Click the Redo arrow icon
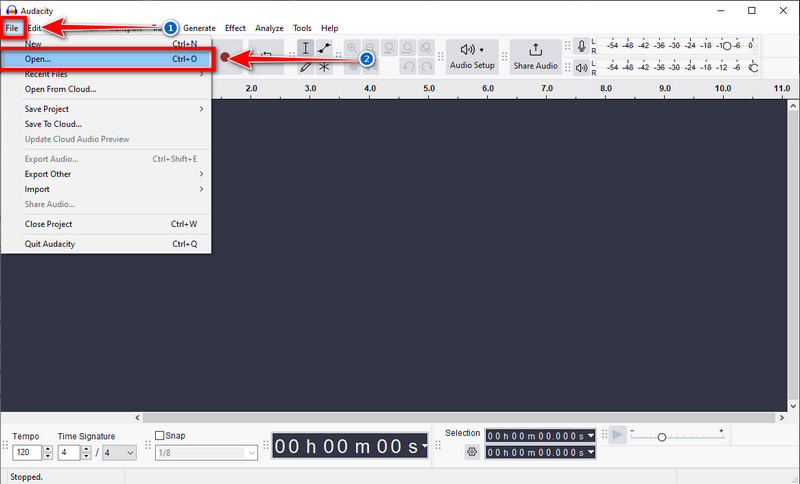The width and height of the screenshot is (800, 484). click(x=427, y=66)
